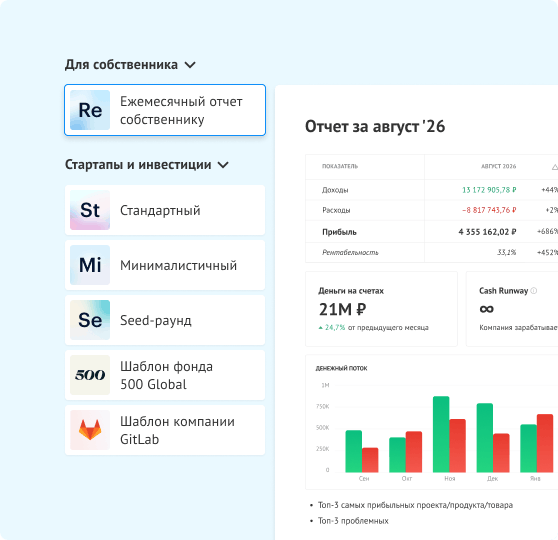This screenshot has width=558, height=540.
Task: Click the "Доходы" row label
Action: coord(335,190)
